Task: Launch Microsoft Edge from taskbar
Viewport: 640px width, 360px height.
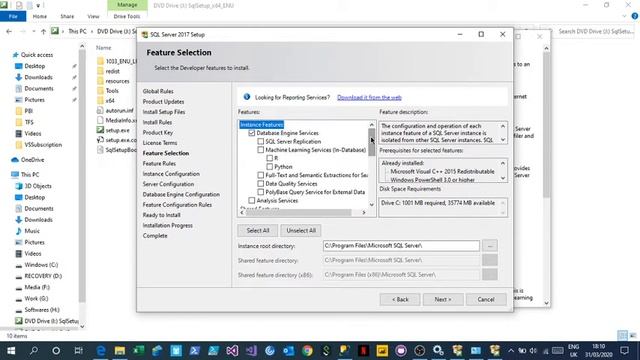Action: click(x=101, y=351)
